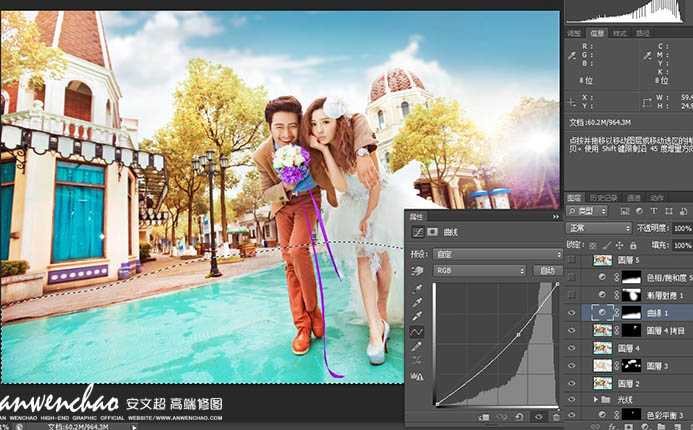
Task: Click the lock transparent pixels icon
Action: coord(593,245)
